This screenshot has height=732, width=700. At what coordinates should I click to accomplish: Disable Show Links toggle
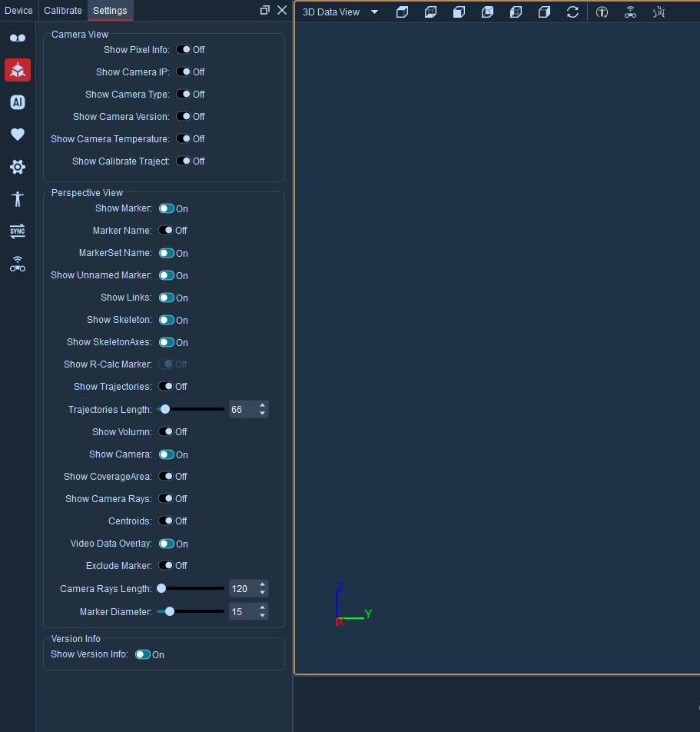167,298
